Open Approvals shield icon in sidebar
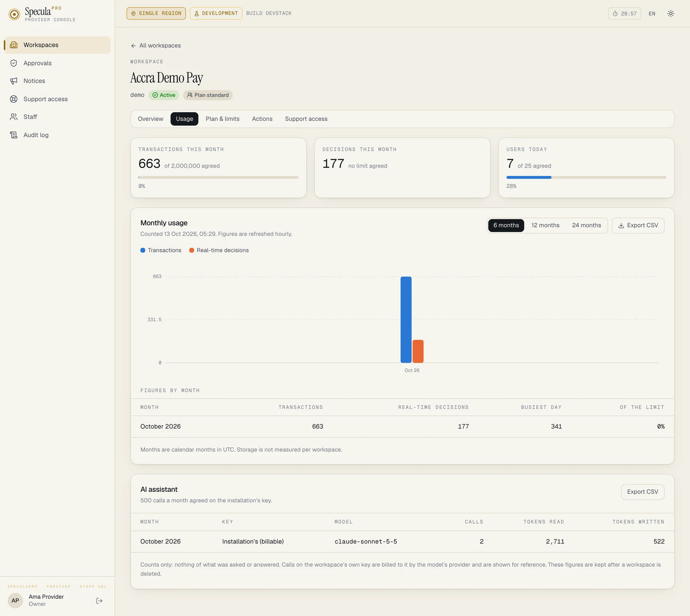Viewport: 690px width, 616px height. point(14,63)
